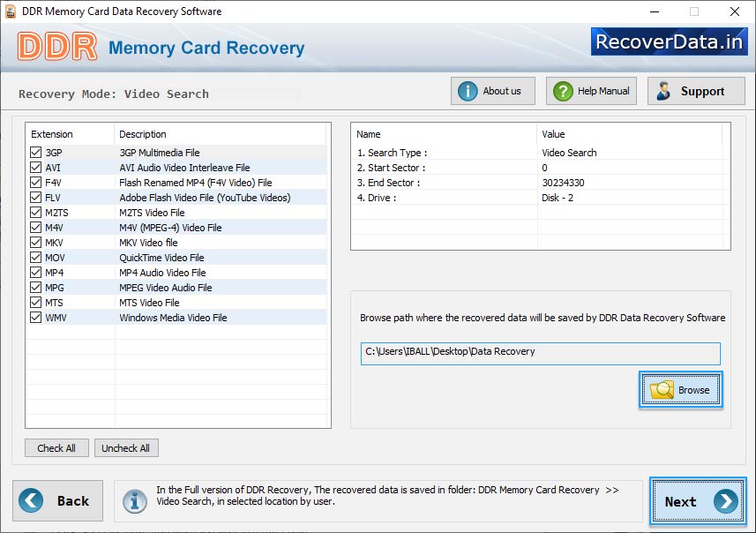Click the info icon beside the full version note

[x=134, y=501]
